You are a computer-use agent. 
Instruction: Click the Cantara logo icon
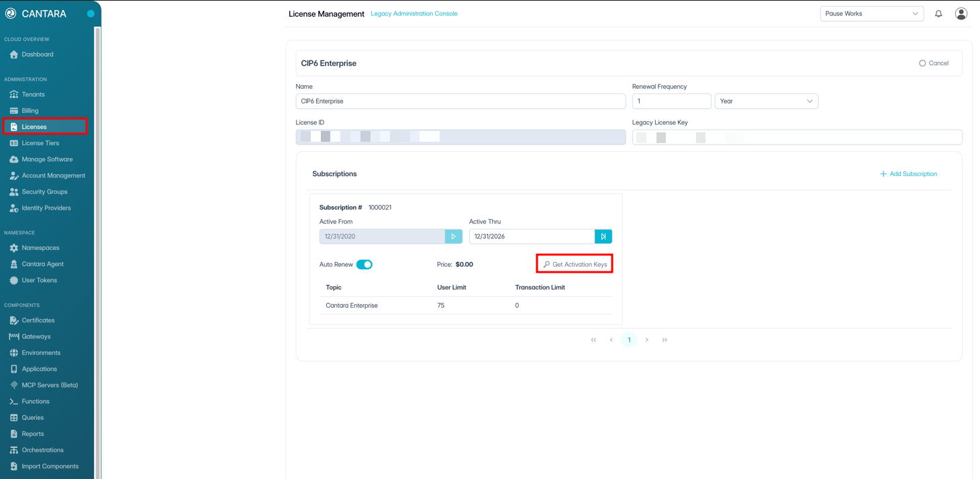pyautogui.click(x=11, y=13)
